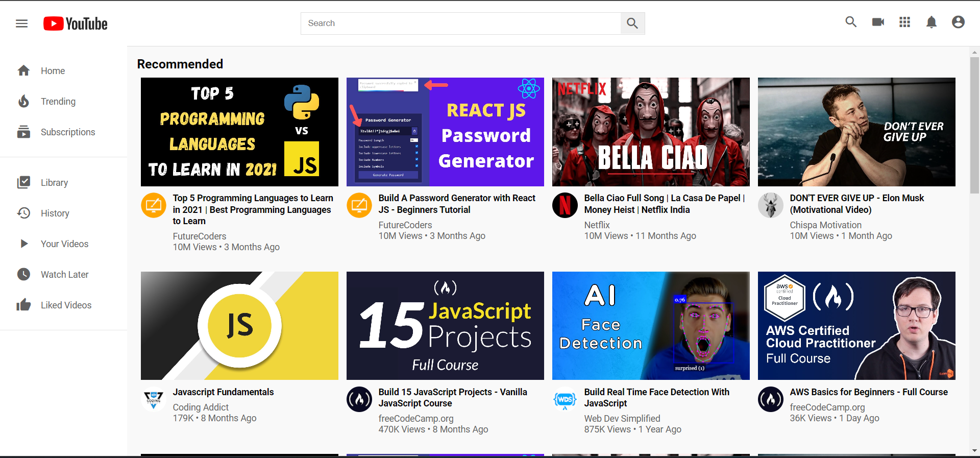Open title Build Real Time Face Detection
Viewport: 980px width, 458px height.
click(x=657, y=398)
